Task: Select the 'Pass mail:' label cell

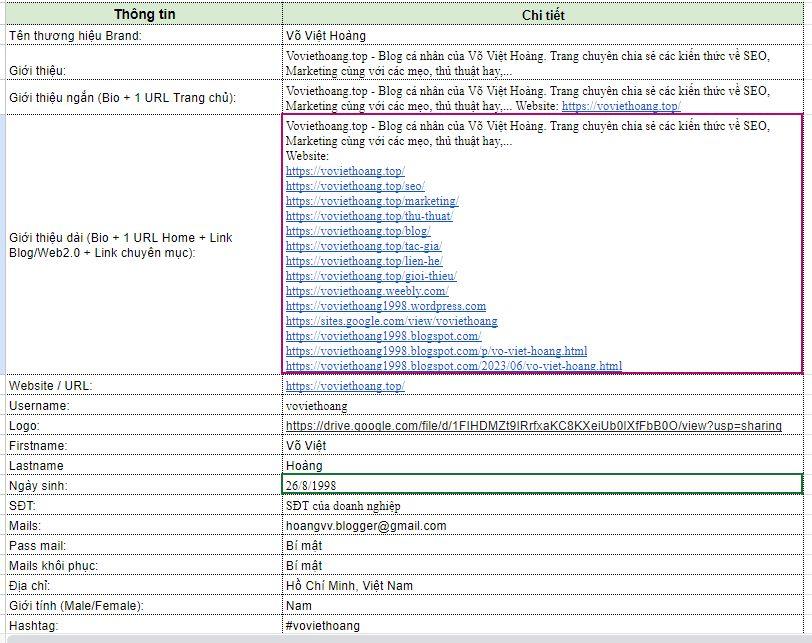Action: click(x=144, y=545)
